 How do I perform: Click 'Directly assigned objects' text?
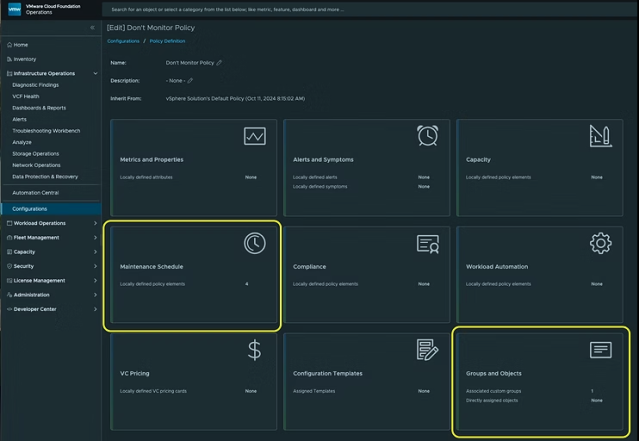point(492,401)
